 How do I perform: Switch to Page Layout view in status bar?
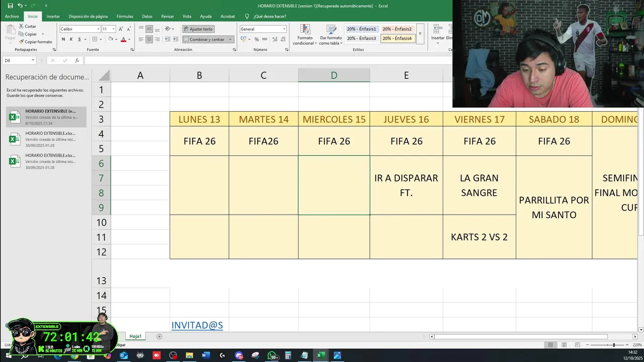click(x=565, y=345)
